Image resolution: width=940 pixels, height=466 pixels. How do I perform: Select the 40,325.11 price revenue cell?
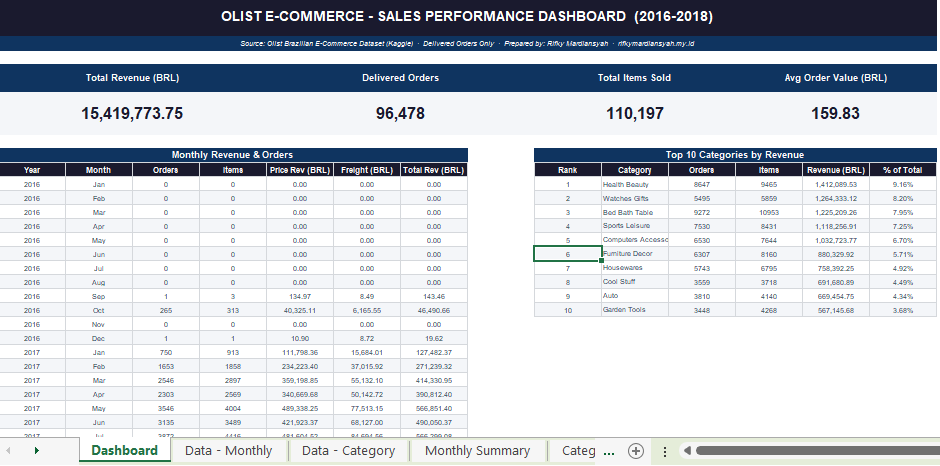pos(300,310)
